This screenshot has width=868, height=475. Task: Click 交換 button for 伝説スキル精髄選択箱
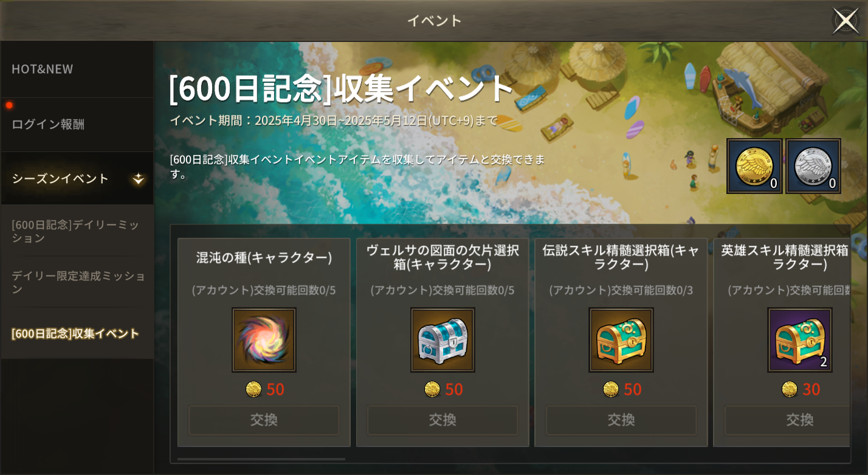[x=621, y=420]
